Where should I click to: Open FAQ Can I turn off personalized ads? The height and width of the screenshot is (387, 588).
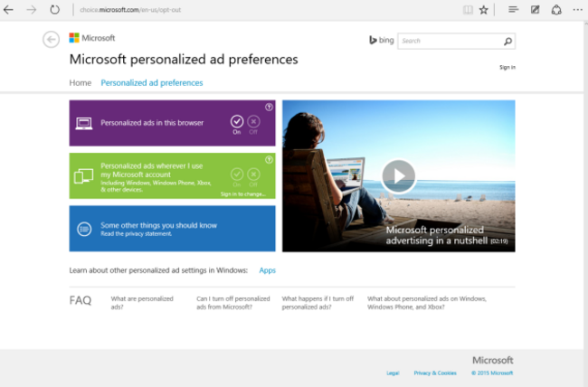point(233,303)
